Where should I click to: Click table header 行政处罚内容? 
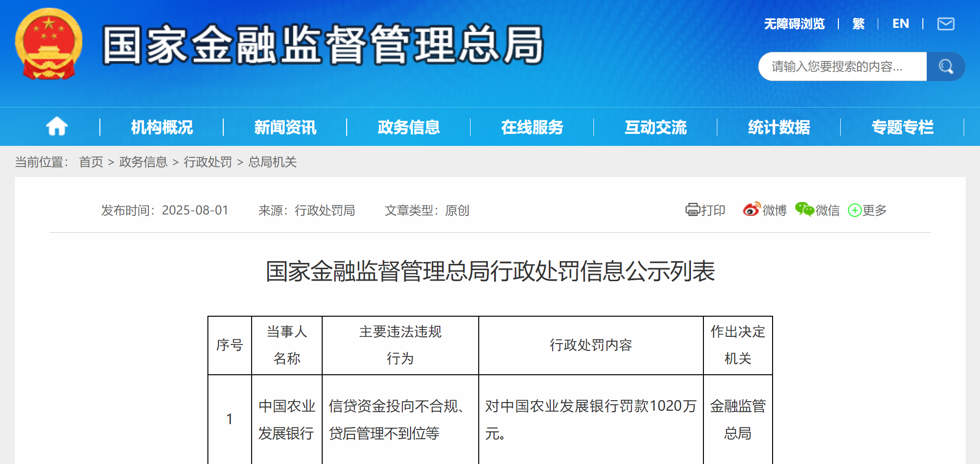click(x=591, y=345)
